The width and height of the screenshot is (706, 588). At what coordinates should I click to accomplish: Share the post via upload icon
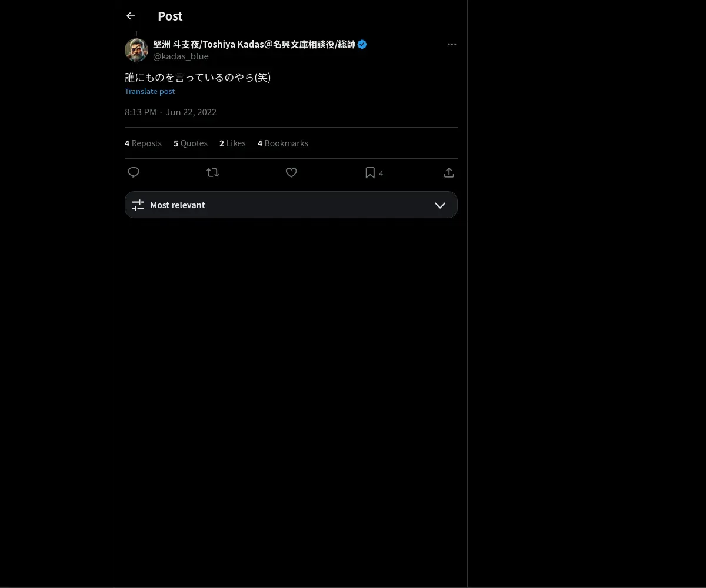click(449, 172)
